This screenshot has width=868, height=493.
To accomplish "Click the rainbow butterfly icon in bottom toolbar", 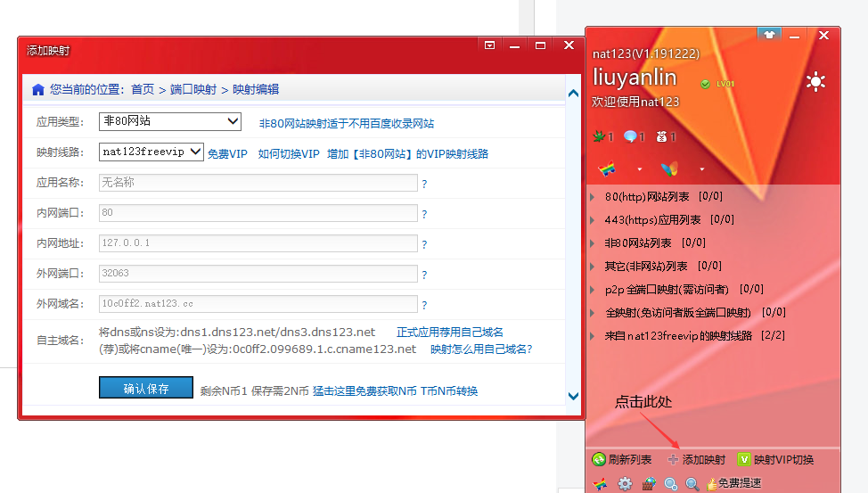I will coord(600,483).
